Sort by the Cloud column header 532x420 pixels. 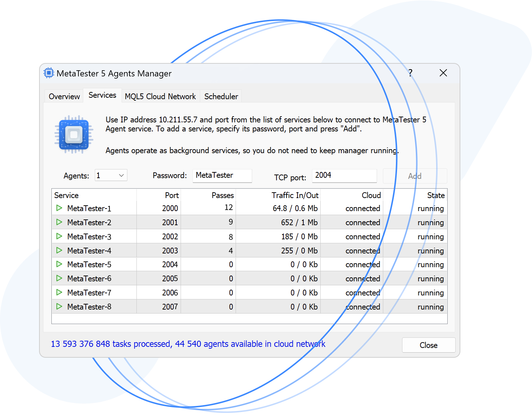(x=352, y=195)
